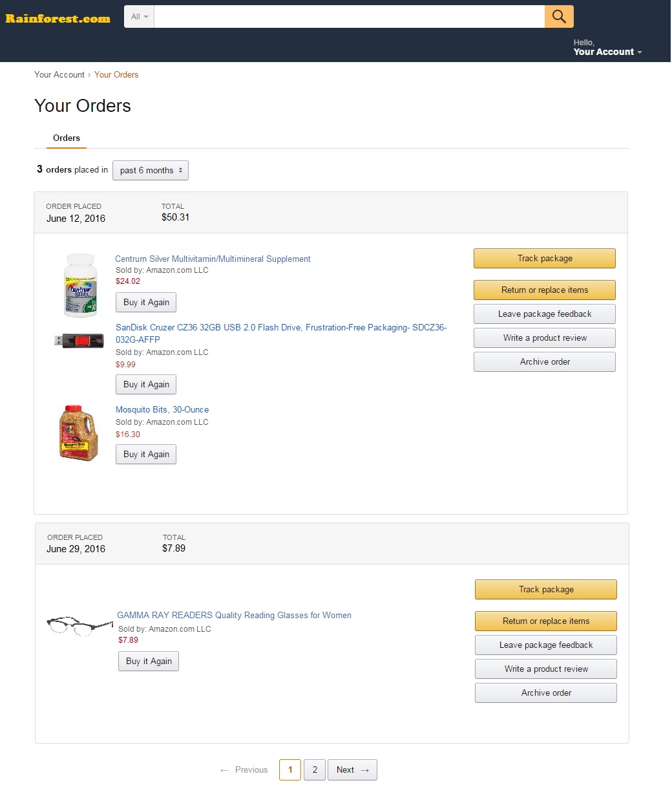Select the Mosquito Bits product image

(78, 433)
